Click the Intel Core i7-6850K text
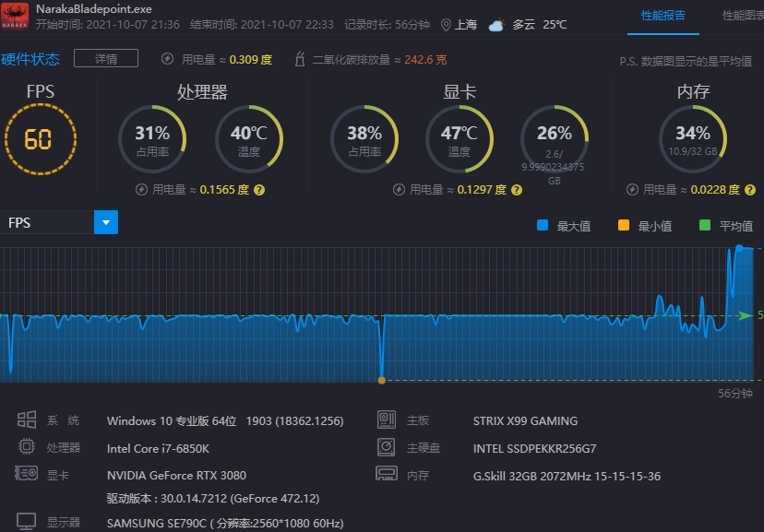The height and width of the screenshot is (532, 764). [158, 448]
